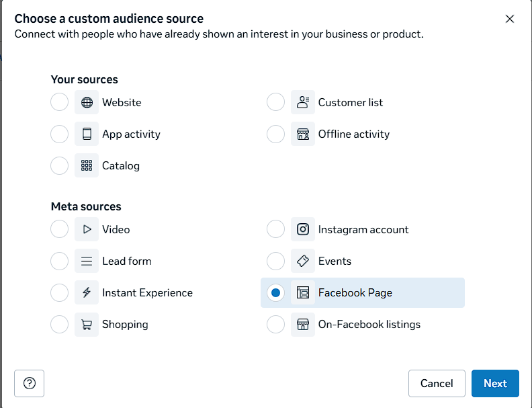
Task: Click the Shopping cart icon
Action: tap(87, 325)
